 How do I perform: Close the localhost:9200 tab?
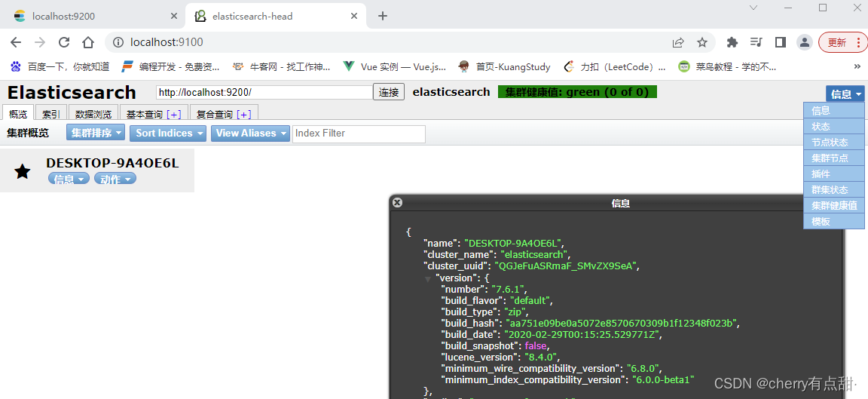tap(174, 16)
